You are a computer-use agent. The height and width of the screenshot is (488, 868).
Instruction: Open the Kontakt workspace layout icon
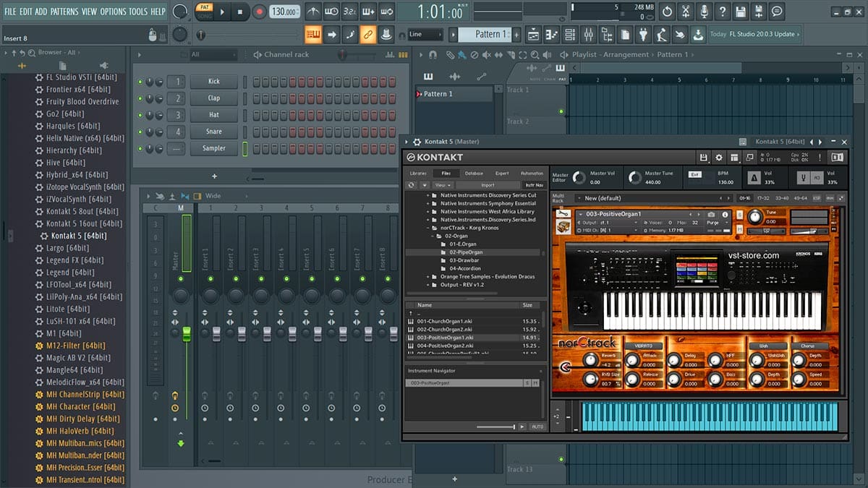tap(734, 157)
